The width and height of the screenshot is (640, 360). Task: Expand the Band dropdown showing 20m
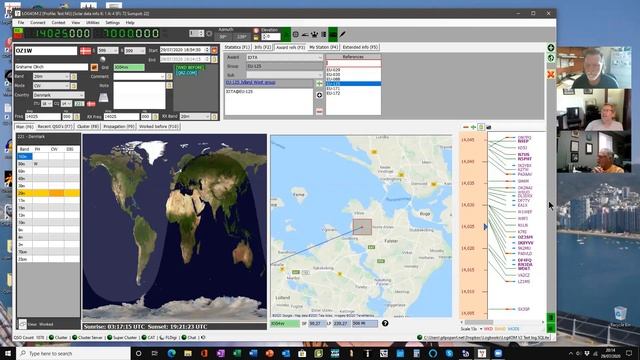(x=67, y=76)
